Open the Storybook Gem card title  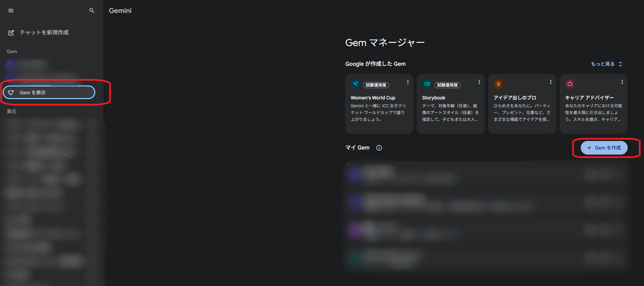tap(434, 98)
